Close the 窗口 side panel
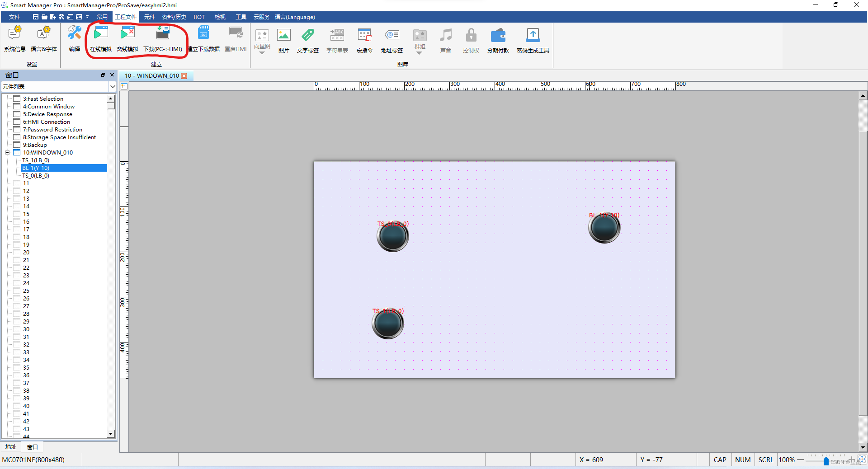 (112, 75)
